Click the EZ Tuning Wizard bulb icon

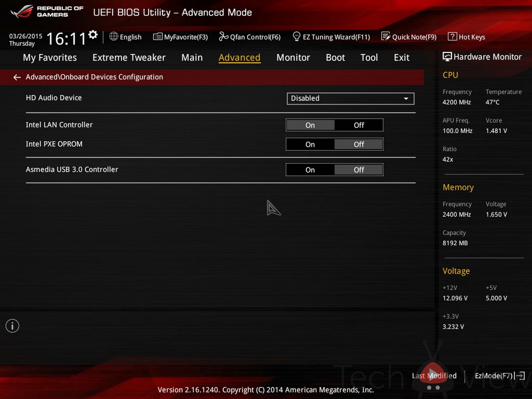click(296, 36)
